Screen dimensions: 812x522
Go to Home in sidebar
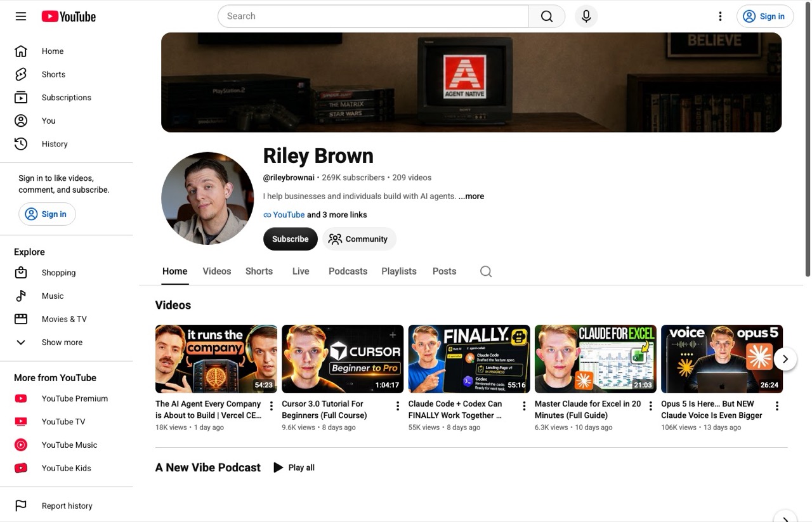[x=67, y=51]
